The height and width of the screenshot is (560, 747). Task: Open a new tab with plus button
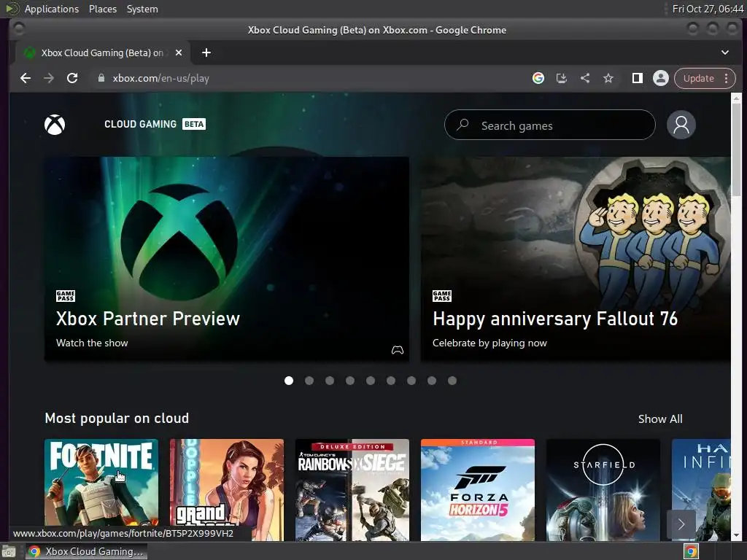point(206,52)
